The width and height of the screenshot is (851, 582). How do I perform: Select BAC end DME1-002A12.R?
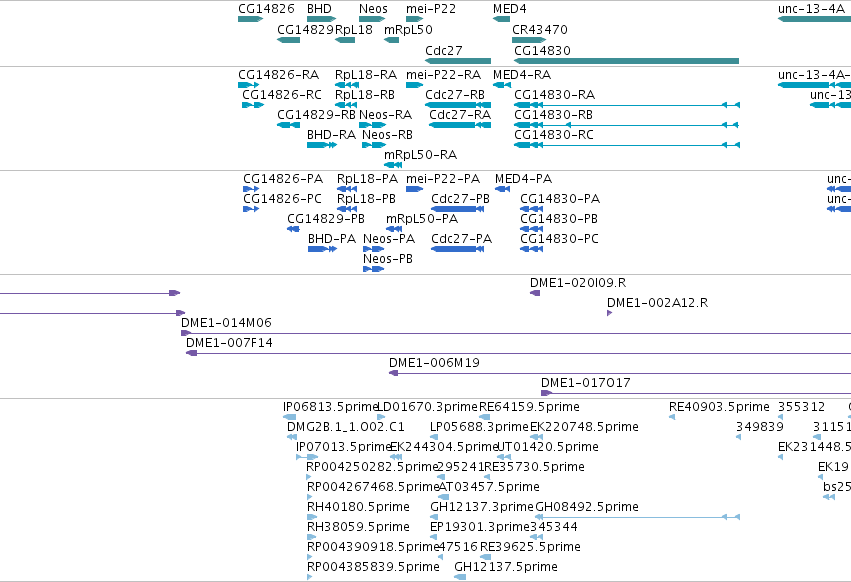pos(609,313)
